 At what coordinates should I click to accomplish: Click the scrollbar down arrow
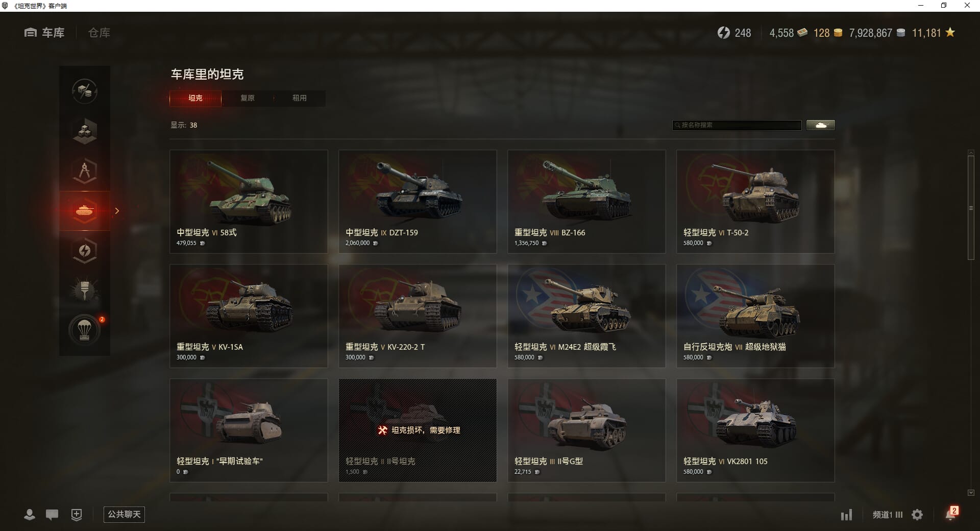coord(971,493)
